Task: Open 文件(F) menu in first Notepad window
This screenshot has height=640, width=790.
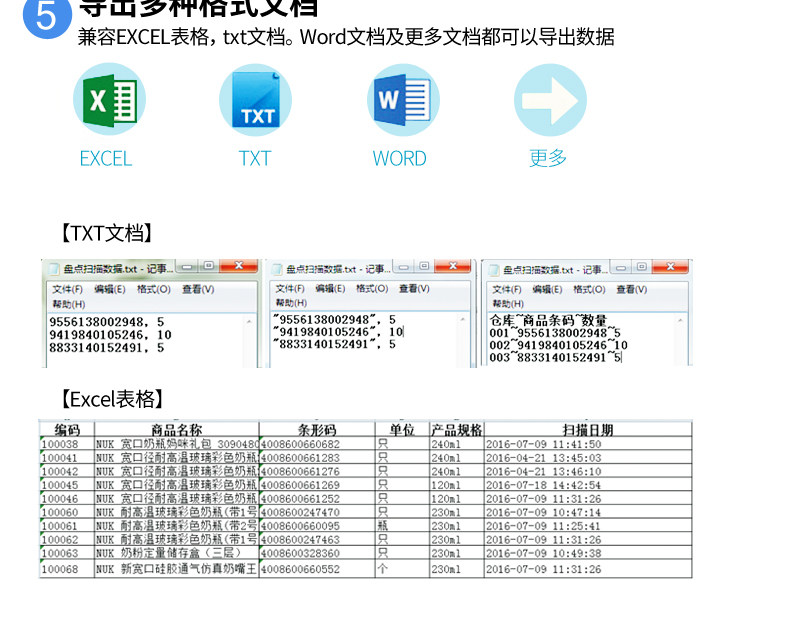Action: tap(68, 289)
